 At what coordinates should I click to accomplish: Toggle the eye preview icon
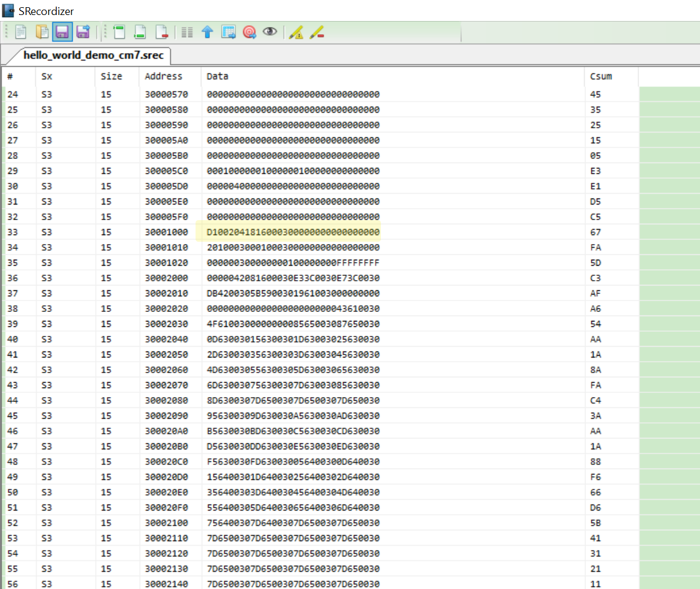[270, 32]
